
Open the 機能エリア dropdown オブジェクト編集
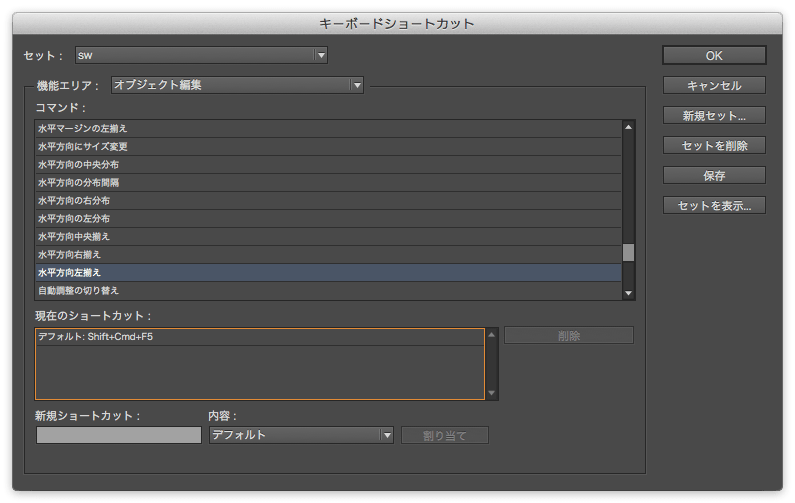pyautogui.click(x=237, y=85)
